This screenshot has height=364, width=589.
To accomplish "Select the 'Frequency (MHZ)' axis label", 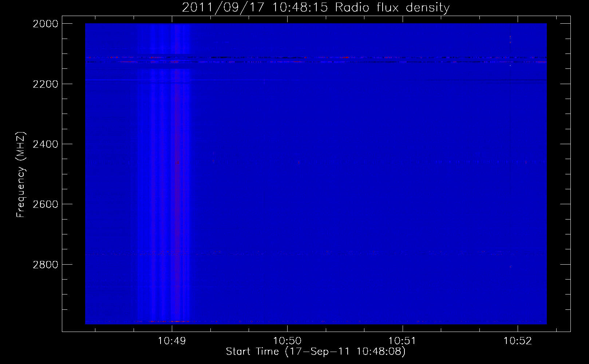I will point(21,174).
